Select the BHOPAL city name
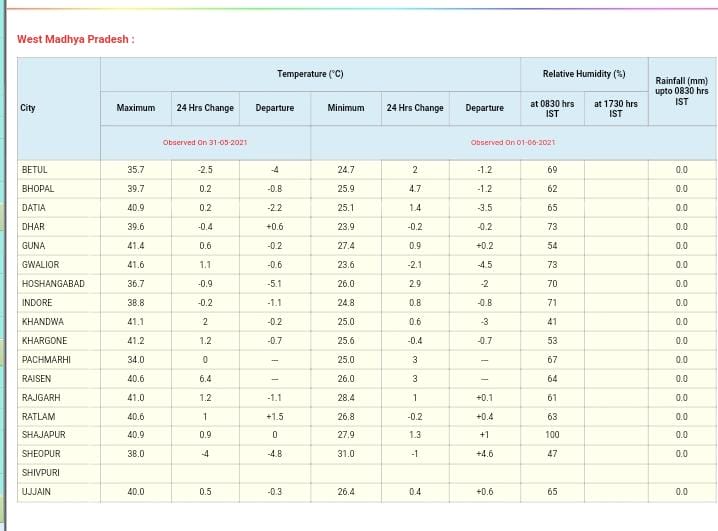Image resolution: width=718 pixels, height=531 pixels. pos(38,189)
